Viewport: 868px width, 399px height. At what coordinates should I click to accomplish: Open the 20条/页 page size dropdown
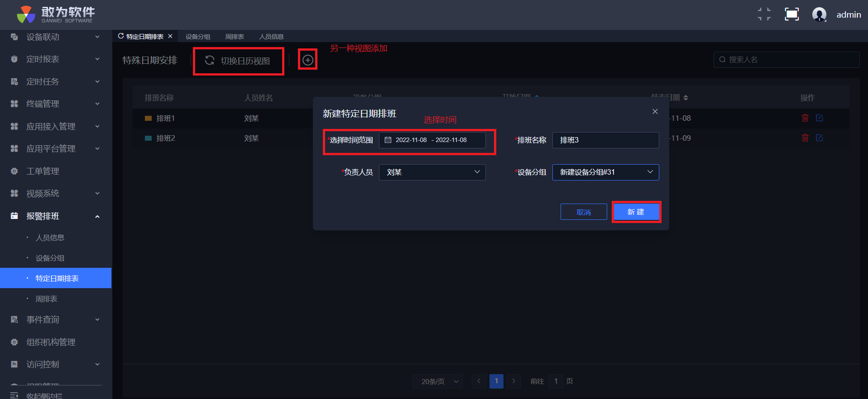tap(437, 381)
